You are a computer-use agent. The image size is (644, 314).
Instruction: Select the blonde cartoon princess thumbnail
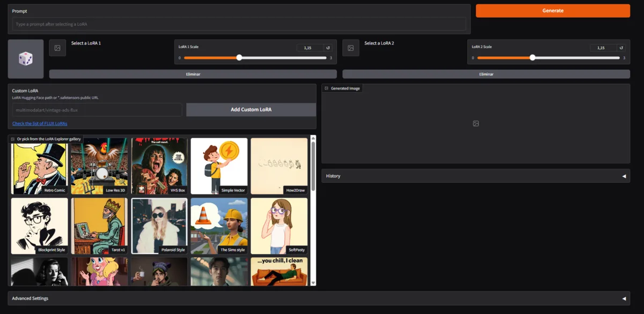click(x=100, y=272)
